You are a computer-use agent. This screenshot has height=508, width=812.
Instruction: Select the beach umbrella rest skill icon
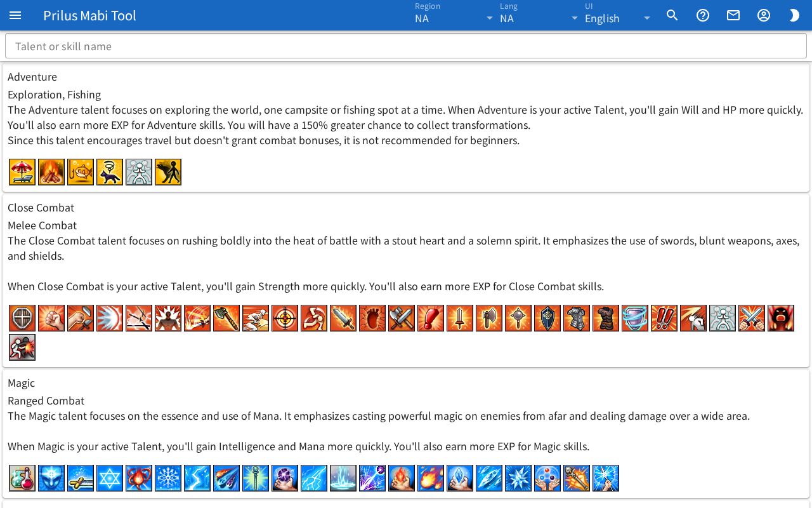click(22, 172)
